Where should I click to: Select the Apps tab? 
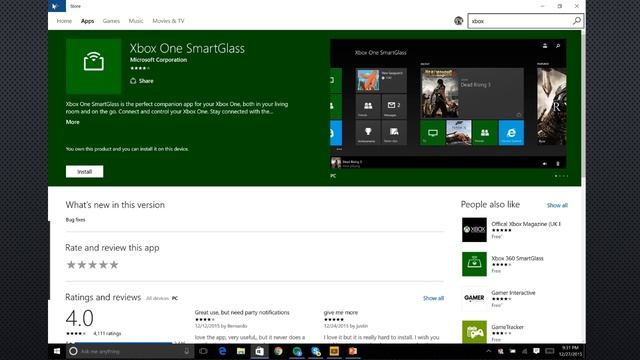[87, 21]
